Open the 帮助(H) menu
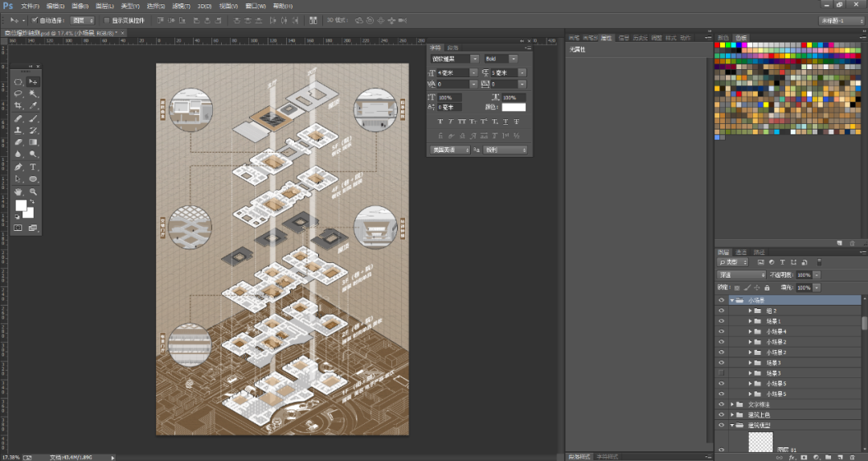868x461 pixels. pos(282,6)
